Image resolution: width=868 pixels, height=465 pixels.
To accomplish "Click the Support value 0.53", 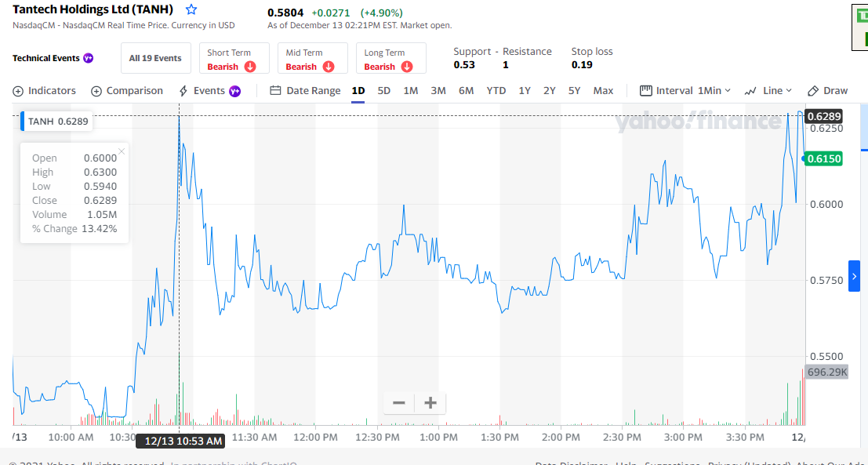I will [x=464, y=65].
